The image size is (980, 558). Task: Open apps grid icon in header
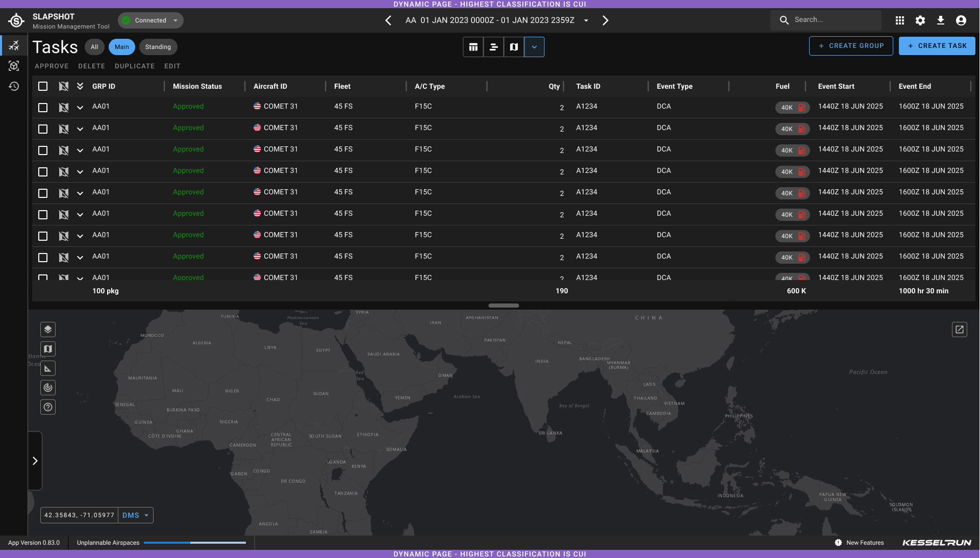900,20
